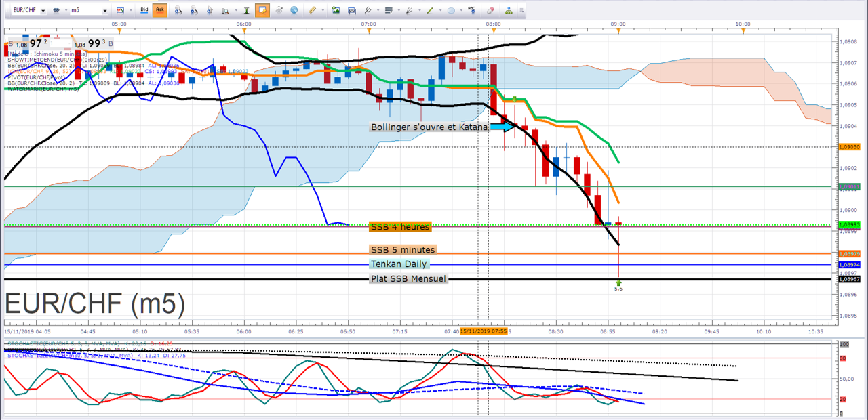The height and width of the screenshot is (420, 868).
Task: Select the fan lines drawing tool
Action: [408, 10]
